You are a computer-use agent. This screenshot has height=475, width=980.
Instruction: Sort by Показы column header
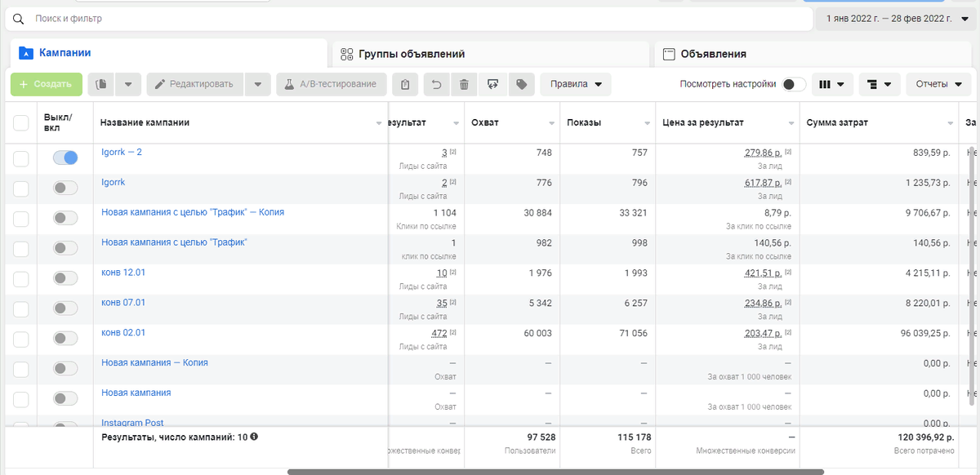(x=584, y=122)
